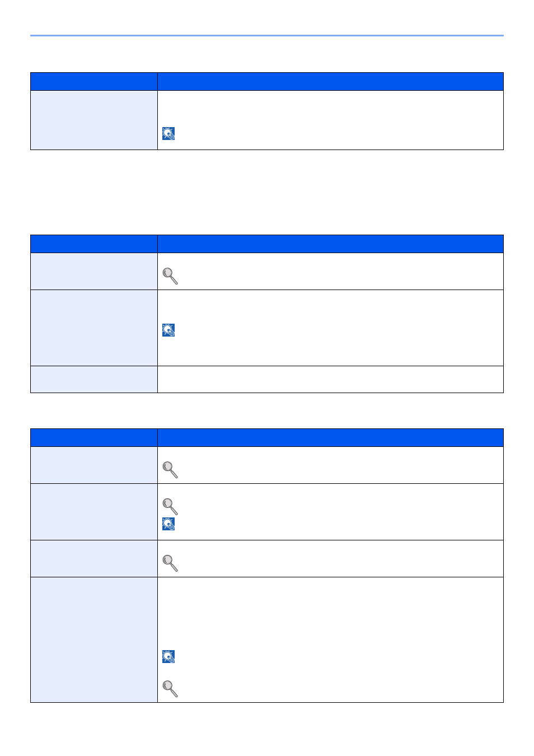This screenshot has height=756, width=534.
Task: Click the note icon in third table's last row
Action: (168, 656)
